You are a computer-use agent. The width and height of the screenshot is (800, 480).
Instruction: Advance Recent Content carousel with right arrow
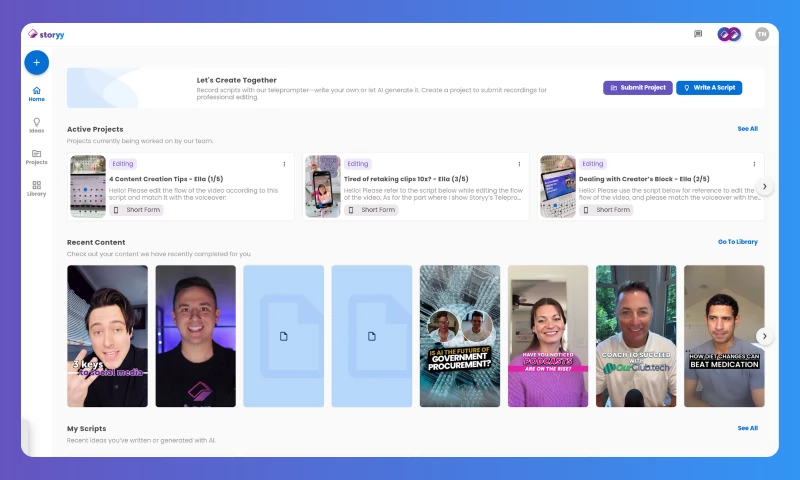click(x=764, y=336)
